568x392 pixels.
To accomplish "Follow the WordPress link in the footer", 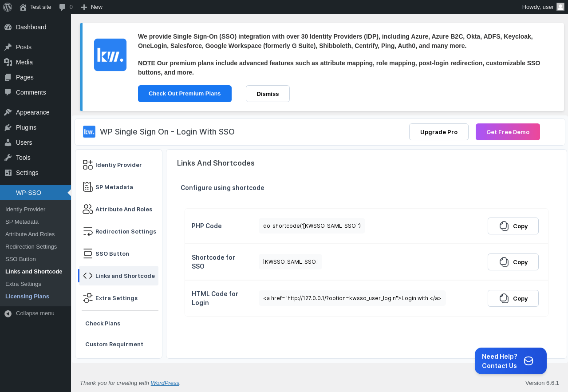I will point(165,383).
